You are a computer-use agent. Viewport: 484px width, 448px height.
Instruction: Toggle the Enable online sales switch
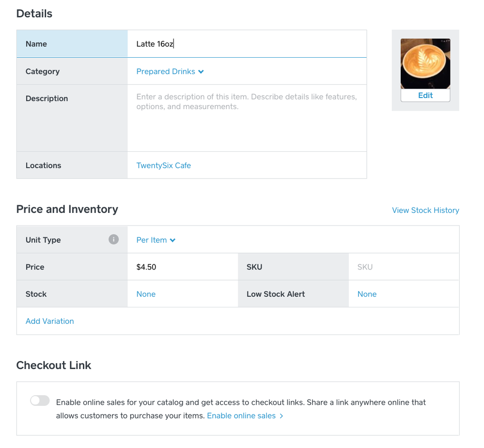[x=40, y=400]
